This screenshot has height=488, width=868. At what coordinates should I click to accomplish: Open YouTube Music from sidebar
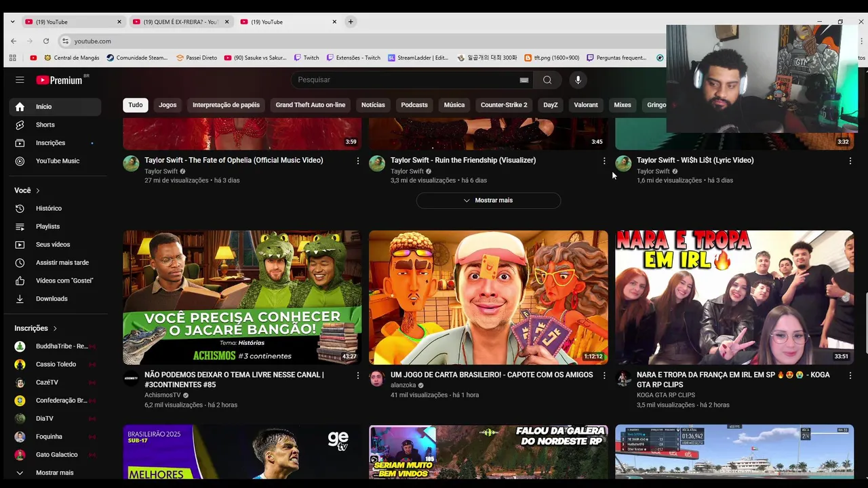tap(56, 161)
